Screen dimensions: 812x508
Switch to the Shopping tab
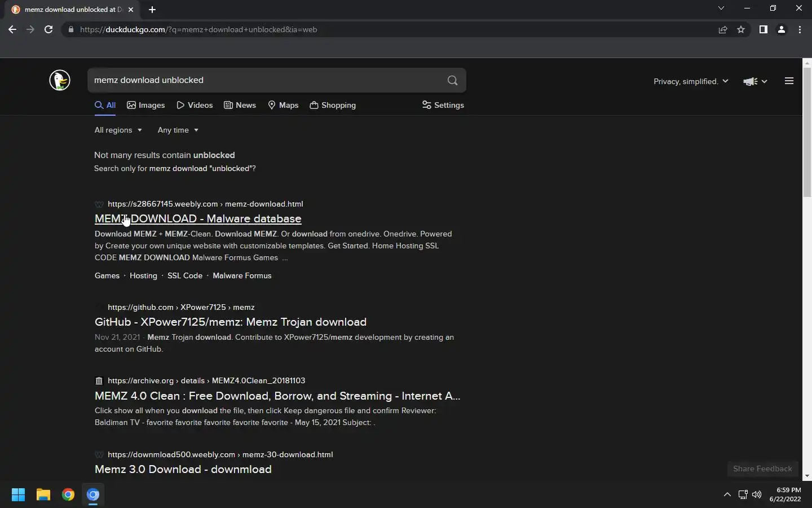click(333, 105)
